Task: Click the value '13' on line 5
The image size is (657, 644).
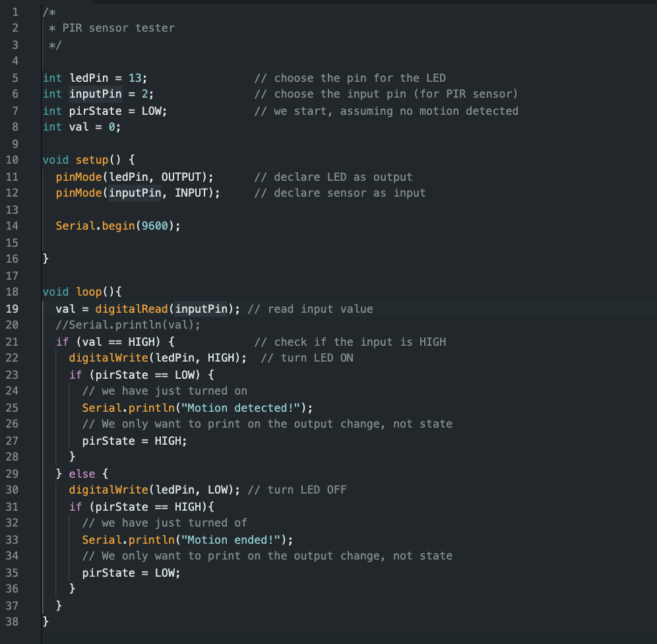Action: pyautogui.click(x=135, y=78)
